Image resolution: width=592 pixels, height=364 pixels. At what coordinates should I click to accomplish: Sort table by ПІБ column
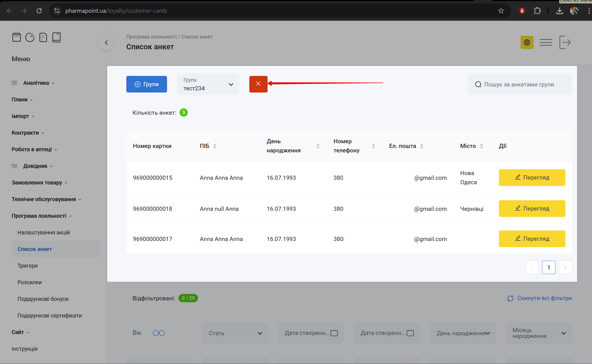(215, 146)
